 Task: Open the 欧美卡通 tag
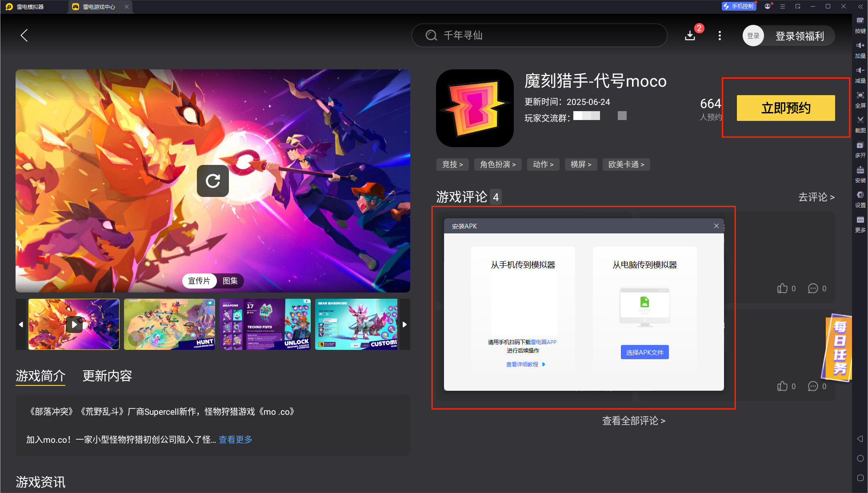coord(626,164)
